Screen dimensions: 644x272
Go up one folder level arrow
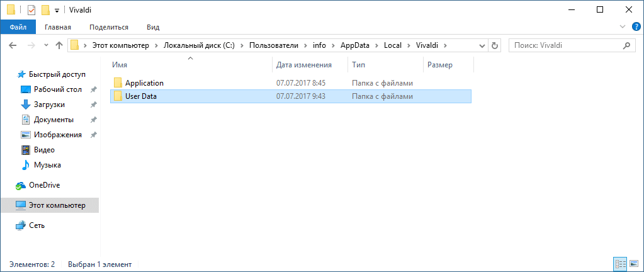[x=59, y=45]
